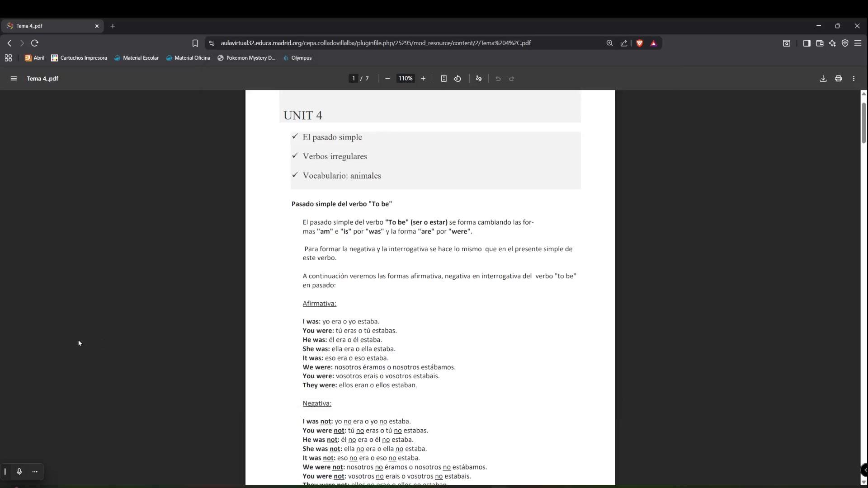
Task: Toggle the browser sidebar panel
Action: (807, 43)
